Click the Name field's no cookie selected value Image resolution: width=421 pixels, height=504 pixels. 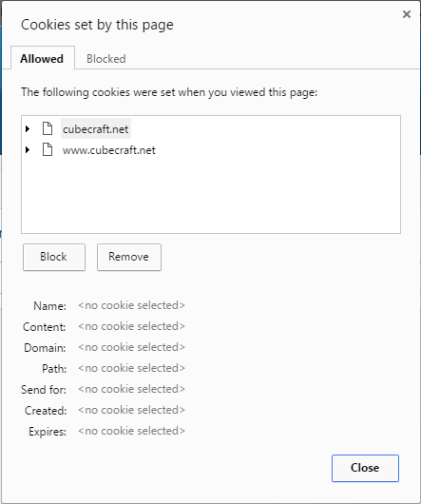click(x=131, y=305)
